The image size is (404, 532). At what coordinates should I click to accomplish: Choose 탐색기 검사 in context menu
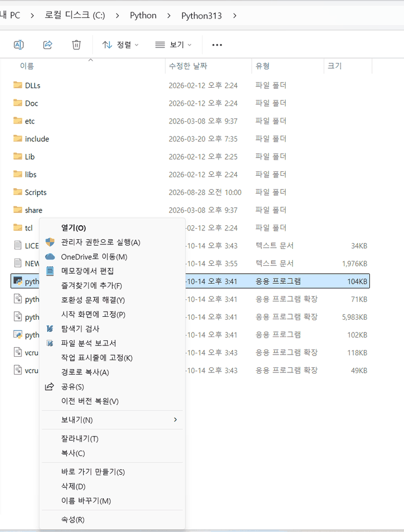(x=112, y=329)
